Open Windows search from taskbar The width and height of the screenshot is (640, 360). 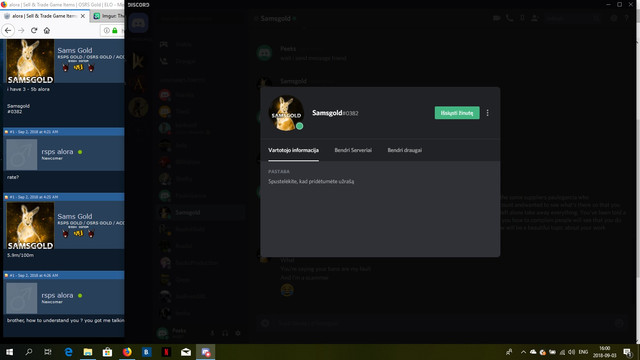click(x=29, y=352)
